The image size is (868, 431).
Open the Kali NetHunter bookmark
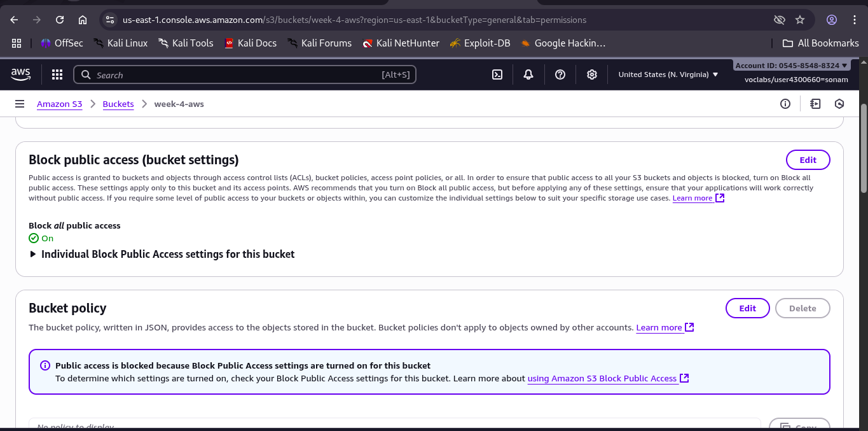[401, 43]
